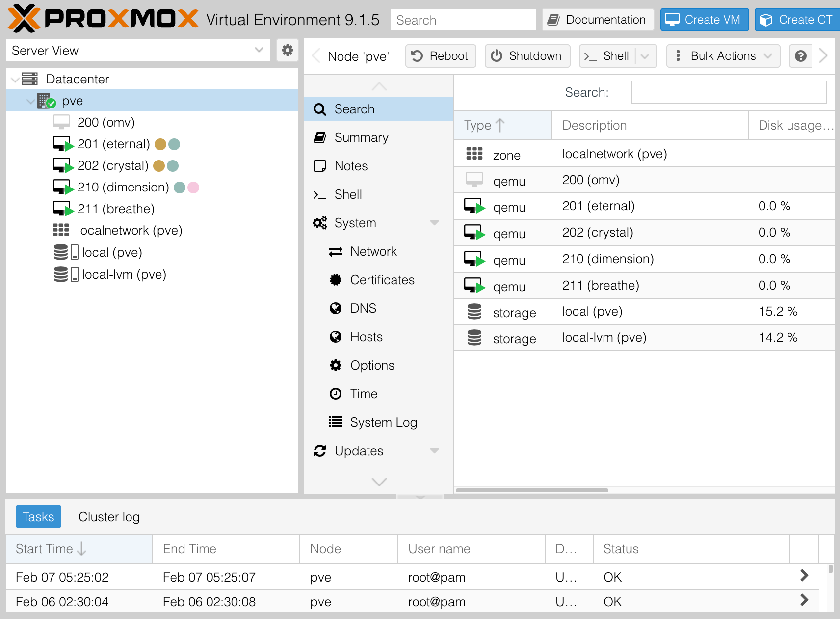Click the zone grid icon in the table

coord(474,154)
